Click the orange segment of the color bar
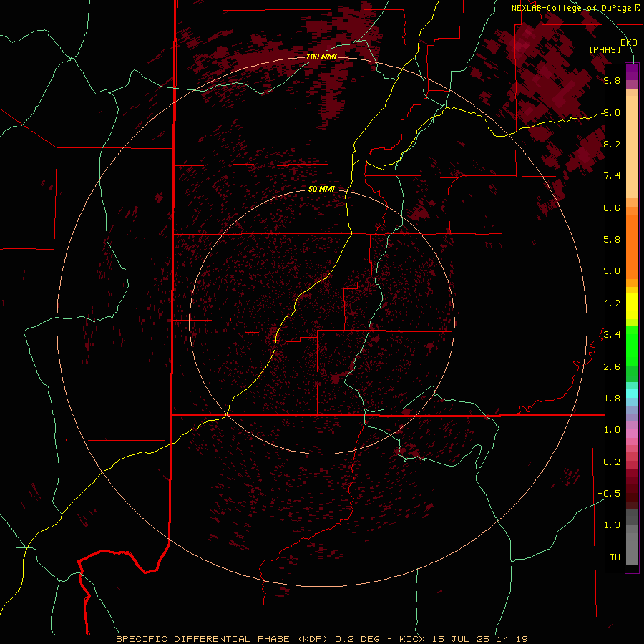The image size is (644, 644). coord(632,246)
